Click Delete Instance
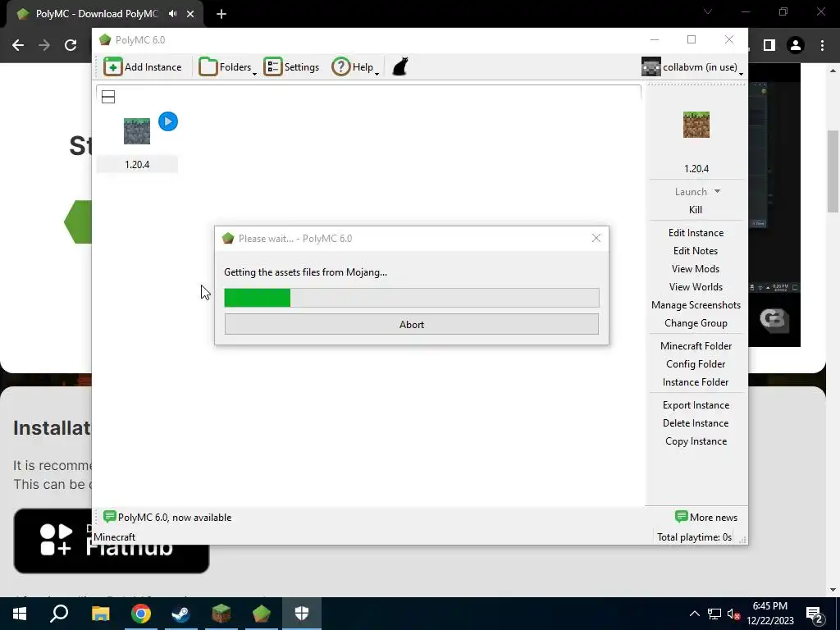The width and height of the screenshot is (840, 630). [696, 423]
